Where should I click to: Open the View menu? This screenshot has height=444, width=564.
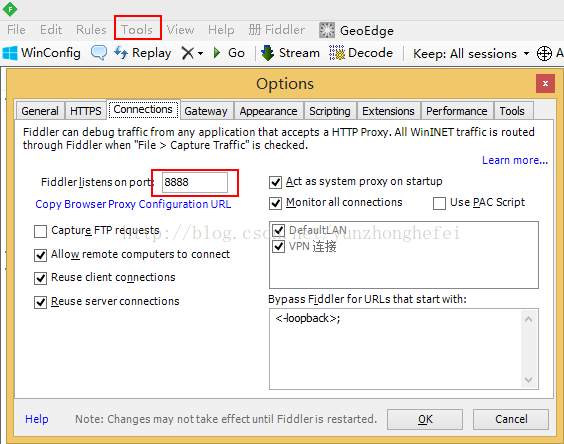[180, 30]
